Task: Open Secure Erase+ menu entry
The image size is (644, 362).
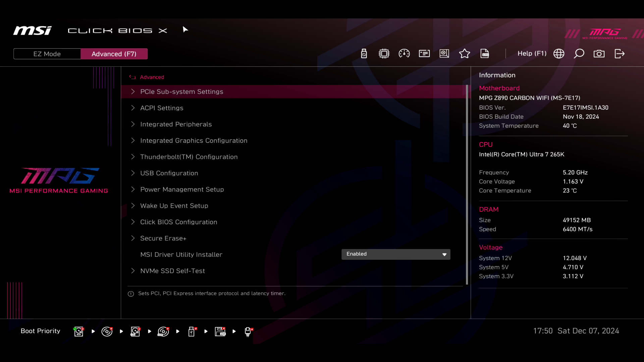Action: (x=163, y=238)
